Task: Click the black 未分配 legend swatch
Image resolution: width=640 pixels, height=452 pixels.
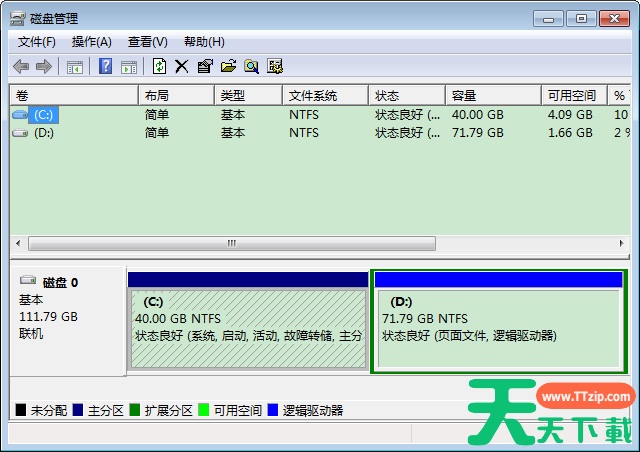Action: (x=20, y=410)
